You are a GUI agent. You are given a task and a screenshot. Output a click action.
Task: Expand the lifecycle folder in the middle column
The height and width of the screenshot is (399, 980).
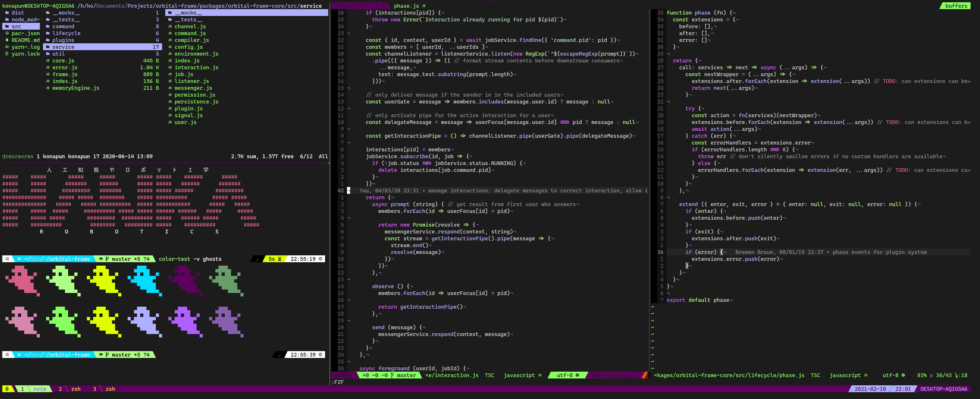66,34
